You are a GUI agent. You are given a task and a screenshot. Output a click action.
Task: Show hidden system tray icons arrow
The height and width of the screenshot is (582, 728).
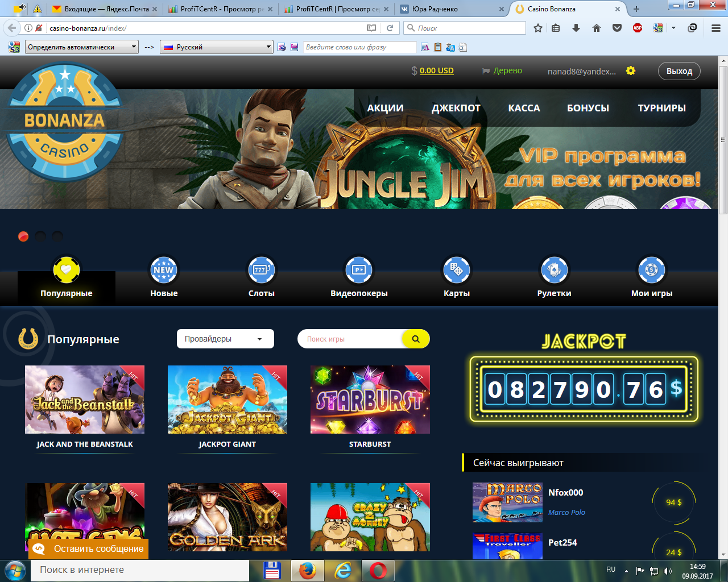[626, 571]
